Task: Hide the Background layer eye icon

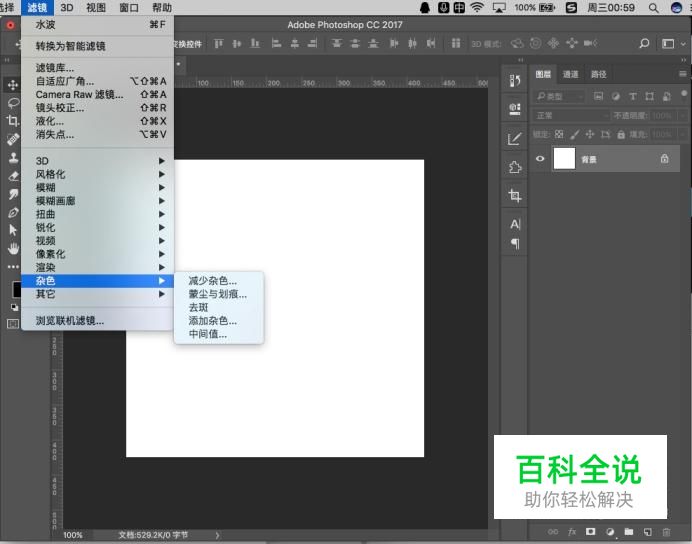Action: pyautogui.click(x=540, y=159)
